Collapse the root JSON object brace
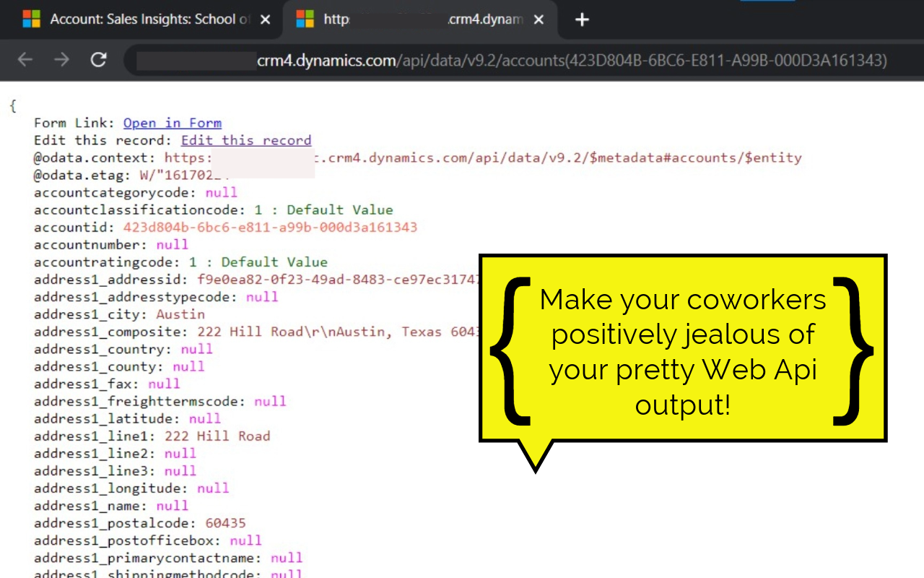The height and width of the screenshot is (578, 924). tap(12, 105)
